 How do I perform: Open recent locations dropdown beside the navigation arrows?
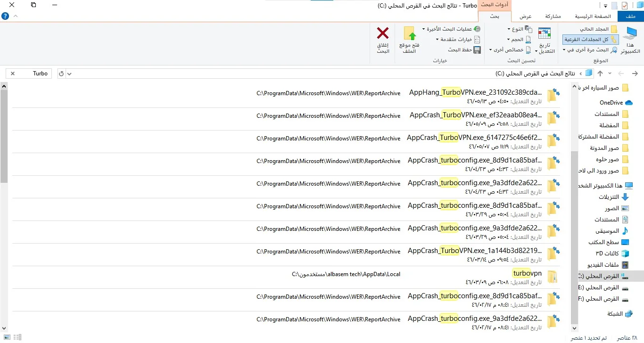[x=610, y=73]
